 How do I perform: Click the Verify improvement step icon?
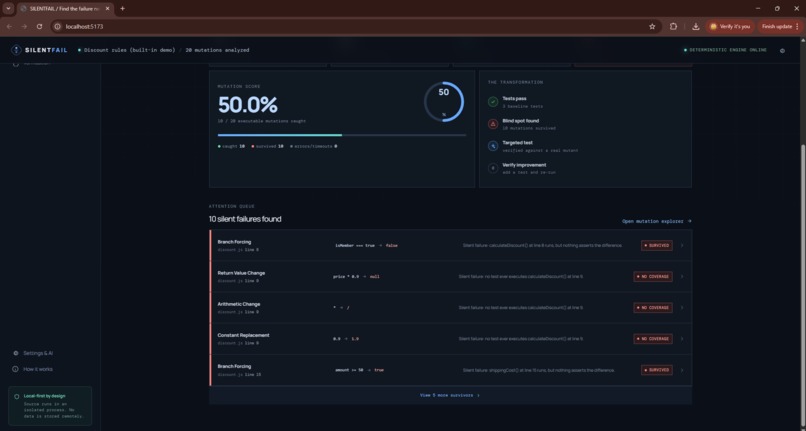tap(493, 168)
